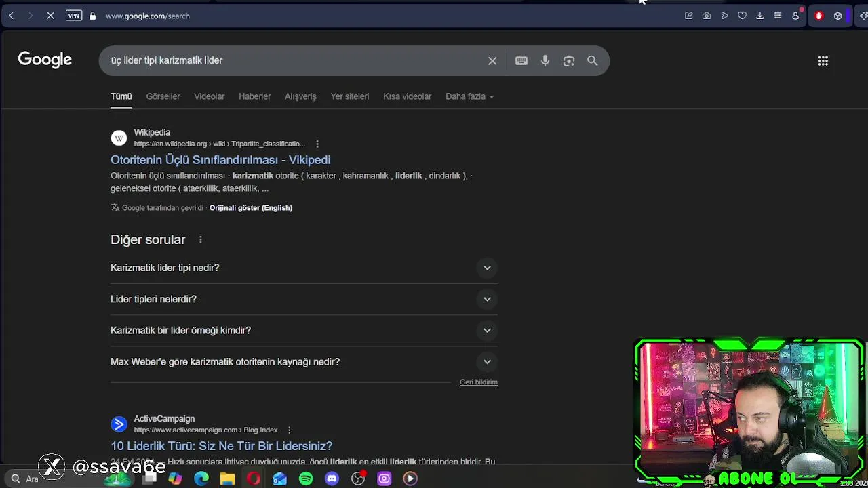The image size is (868, 488).
Task: Open the cube extensions icon
Action: pyautogui.click(x=838, y=16)
